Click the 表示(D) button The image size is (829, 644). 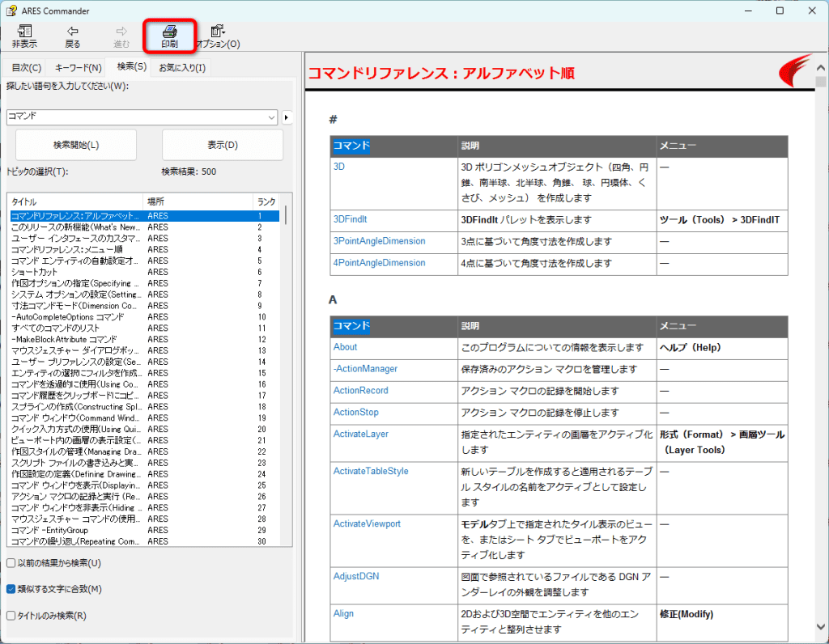(x=223, y=145)
